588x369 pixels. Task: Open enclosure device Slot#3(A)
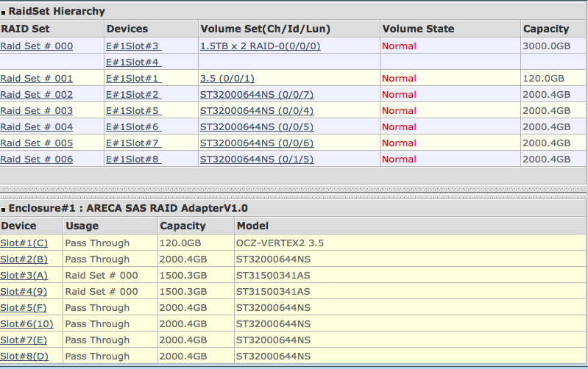tap(24, 276)
